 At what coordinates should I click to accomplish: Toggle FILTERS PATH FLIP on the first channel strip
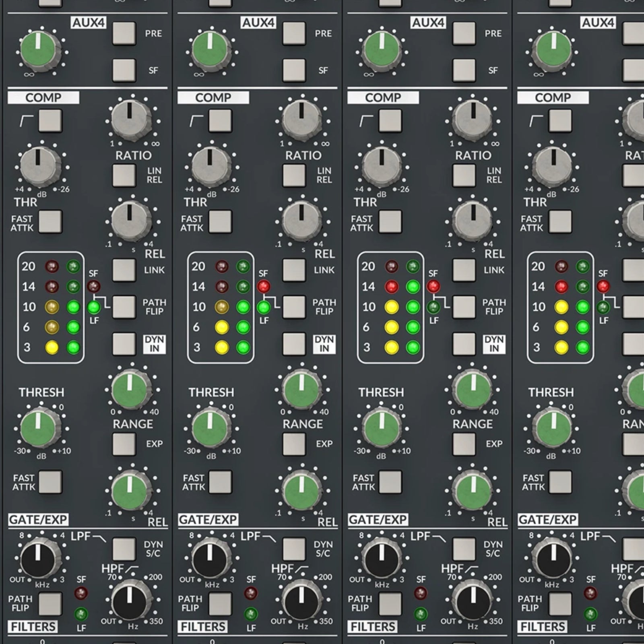50,603
